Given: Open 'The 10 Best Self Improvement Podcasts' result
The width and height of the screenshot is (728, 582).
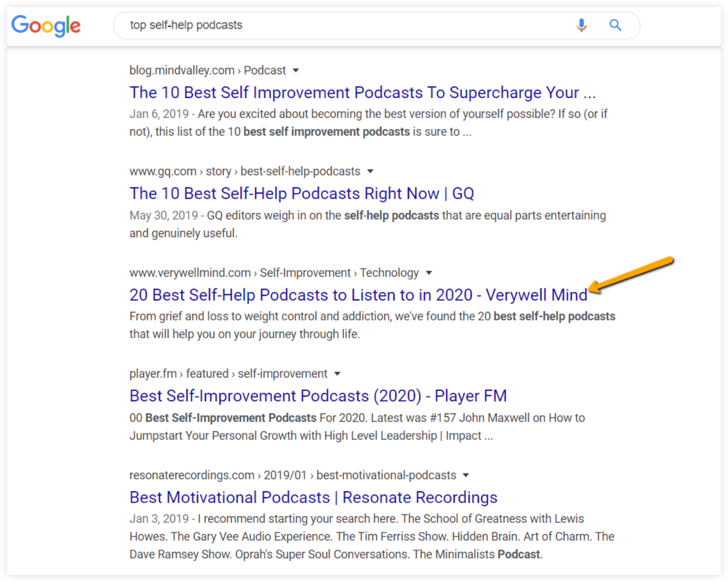Looking at the screenshot, I should pyautogui.click(x=363, y=93).
